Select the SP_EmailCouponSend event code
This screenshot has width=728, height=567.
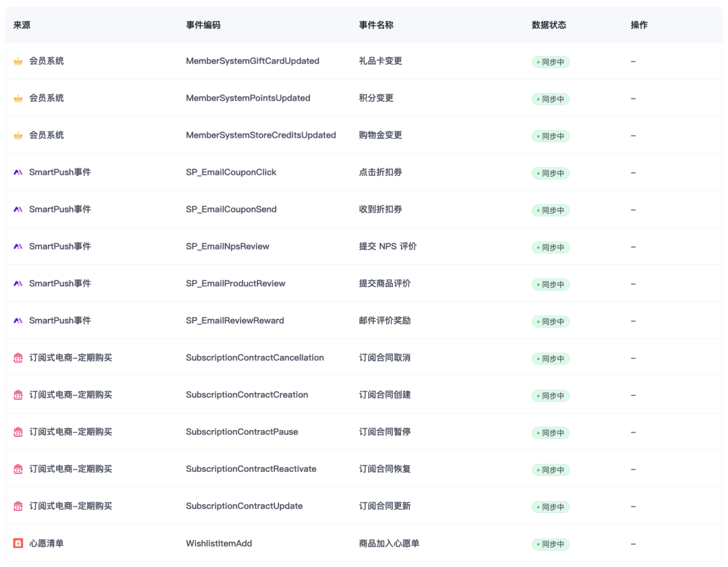[x=231, y=210]
